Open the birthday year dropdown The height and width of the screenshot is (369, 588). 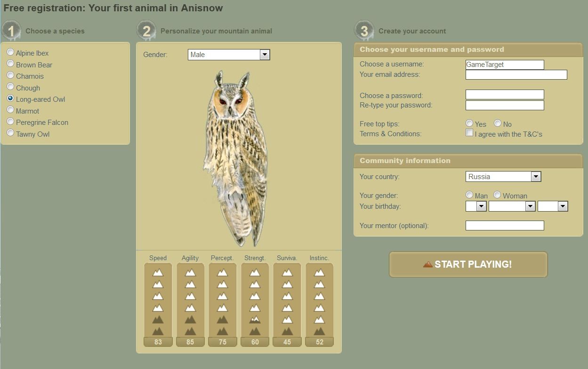(553, 206)
